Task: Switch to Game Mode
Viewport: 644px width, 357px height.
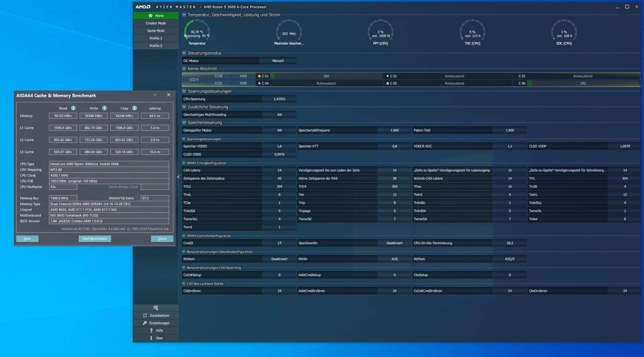Action: [x=156, y=31]
